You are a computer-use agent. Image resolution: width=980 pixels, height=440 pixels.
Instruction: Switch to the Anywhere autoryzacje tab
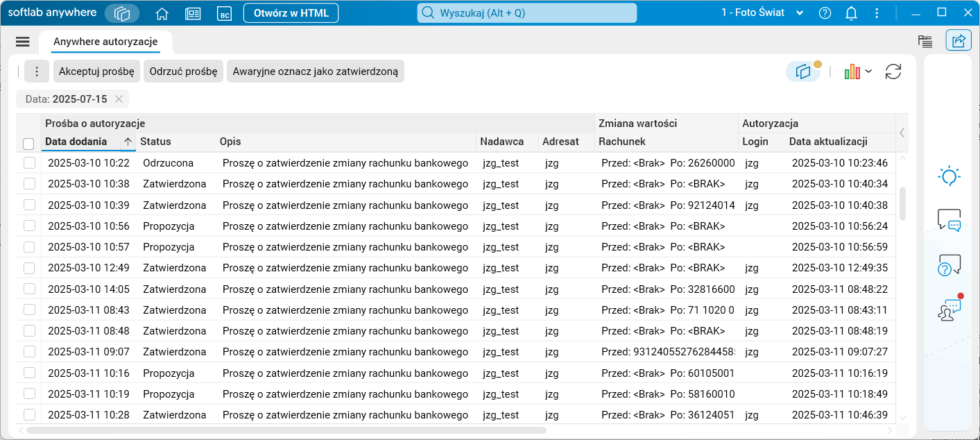(x=106, y=42)
